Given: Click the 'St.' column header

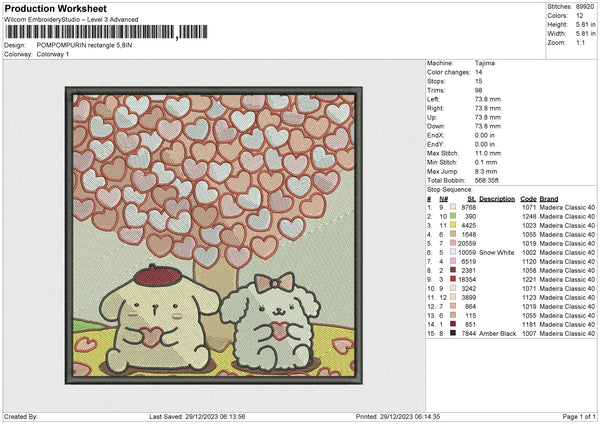Looking at the screenshot, I should 471,199.
